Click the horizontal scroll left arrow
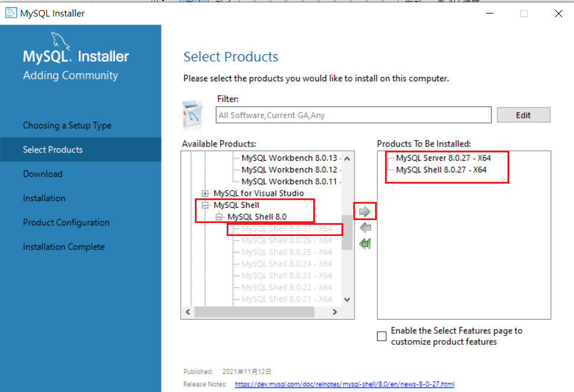The height and width of the screenshot is (392, 574). pos(188,312)
